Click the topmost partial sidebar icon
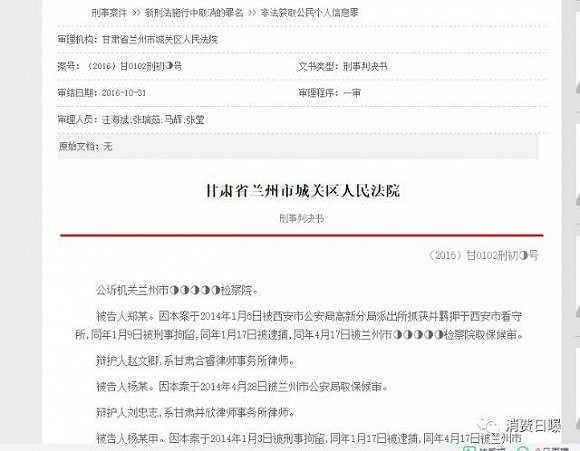Screen dimensions: 580x451 click(577, 87)
